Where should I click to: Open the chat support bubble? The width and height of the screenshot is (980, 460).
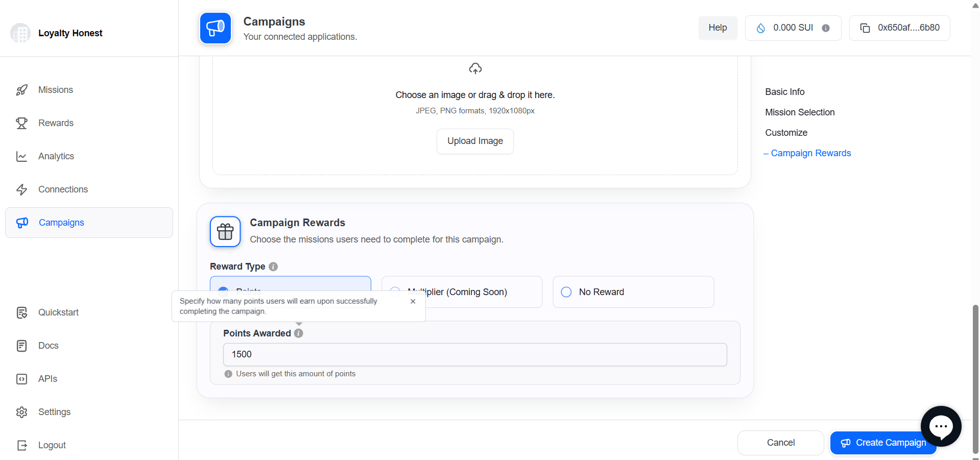pos(941,426)
